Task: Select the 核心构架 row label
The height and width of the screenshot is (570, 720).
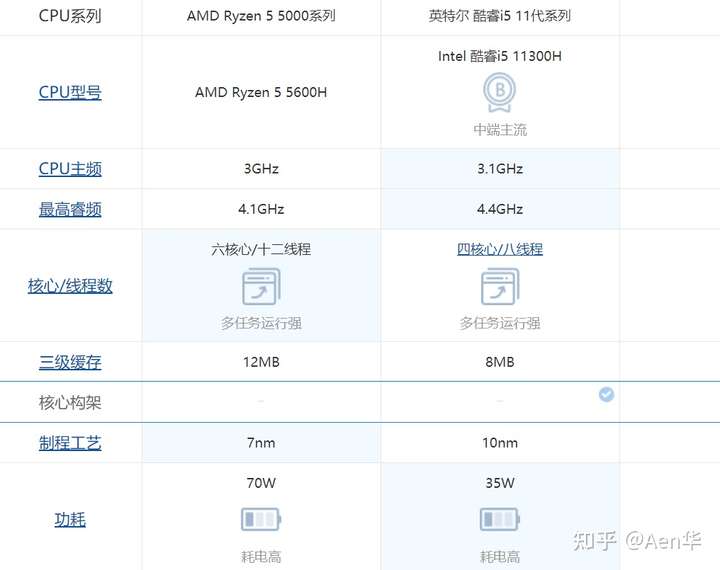Action: 70,403
